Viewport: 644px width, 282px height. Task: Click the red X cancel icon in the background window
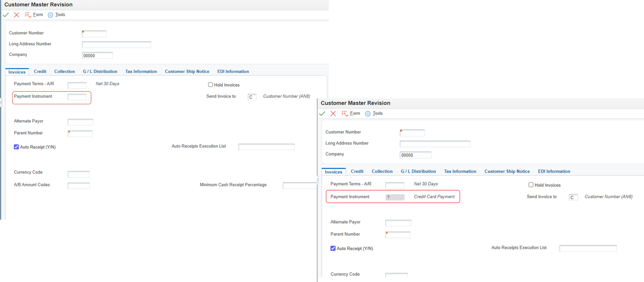click(17, 15)
